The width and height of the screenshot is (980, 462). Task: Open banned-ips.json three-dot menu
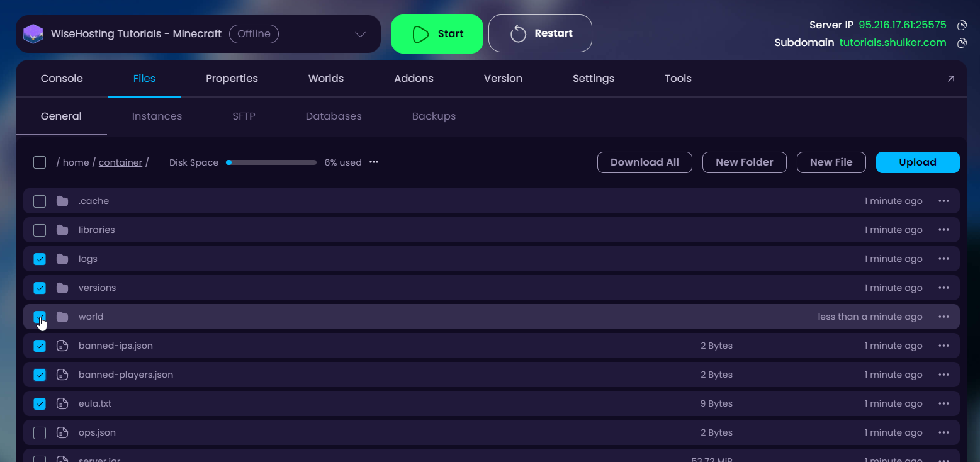943,346
